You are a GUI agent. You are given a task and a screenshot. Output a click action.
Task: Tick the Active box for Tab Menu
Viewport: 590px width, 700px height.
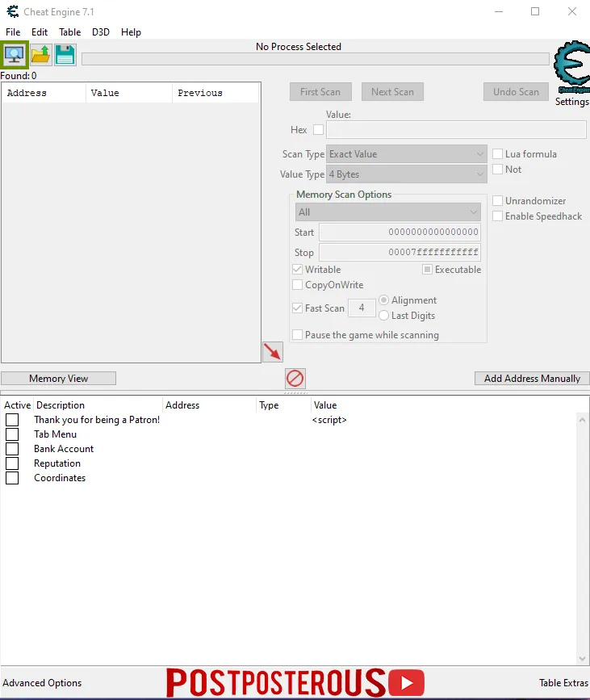tap(12, 434)
